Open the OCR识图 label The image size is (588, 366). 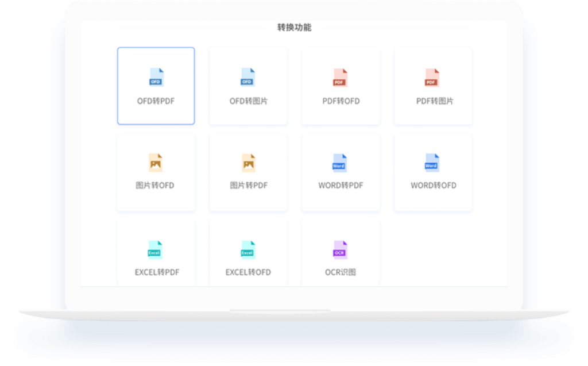(x=340, y=272)
